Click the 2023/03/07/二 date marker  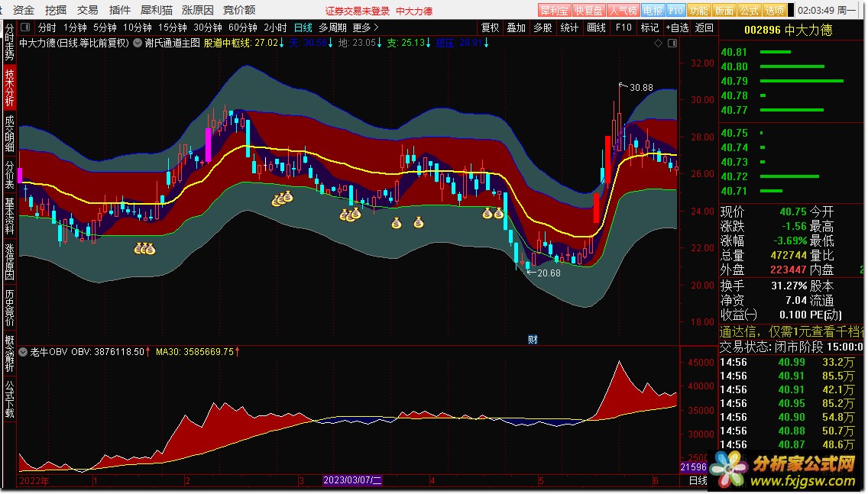coord(353,480)
